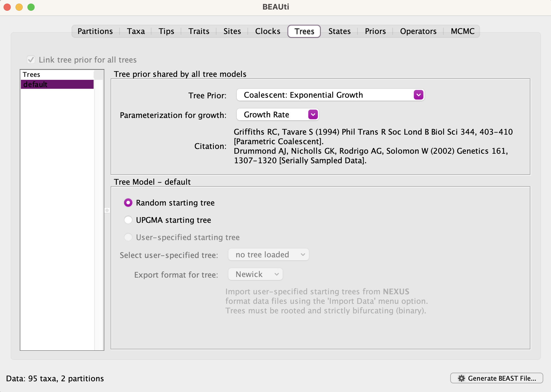Click the 'Tree Prior:' label
This screenshot has height=392, width=551.
coord(207,96)
